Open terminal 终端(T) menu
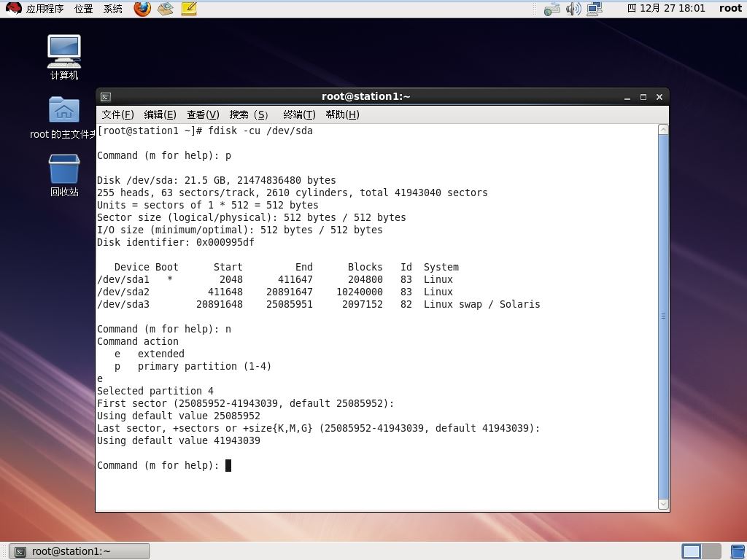Screen dimensions: 747x560 (x=299, y=114)
